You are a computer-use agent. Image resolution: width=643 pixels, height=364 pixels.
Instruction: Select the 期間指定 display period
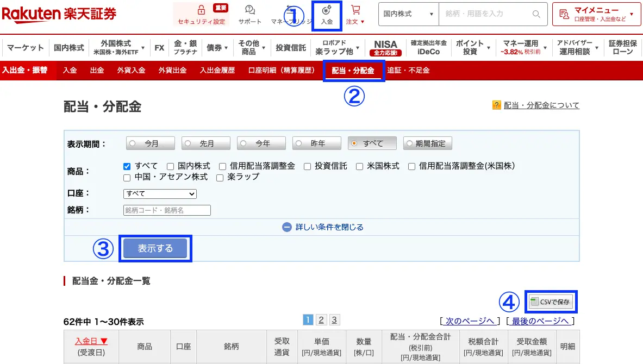click(x=427, y=143)
